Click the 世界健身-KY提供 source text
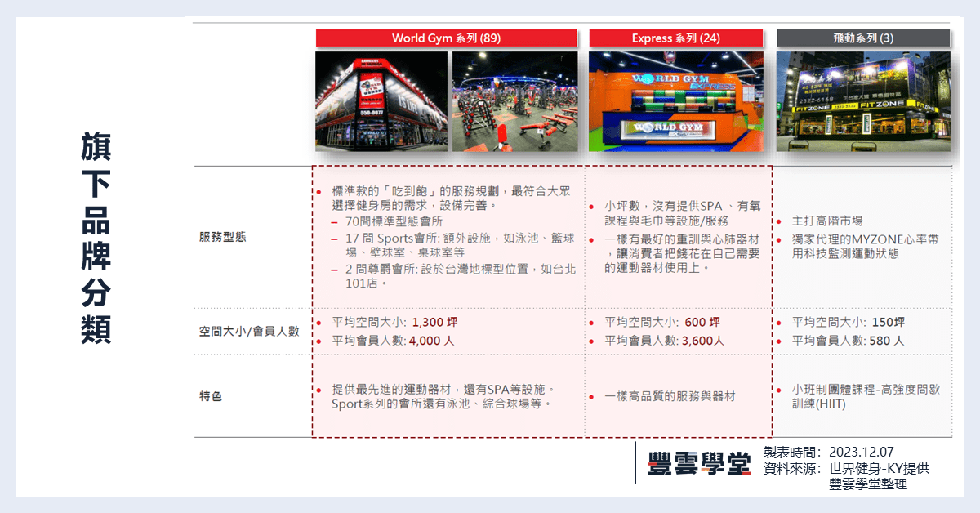 tap(879, 468)
